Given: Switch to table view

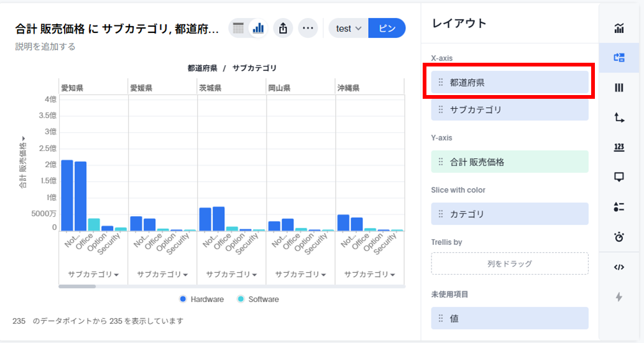Looking at the screenshot, I should tap(238, 28).
